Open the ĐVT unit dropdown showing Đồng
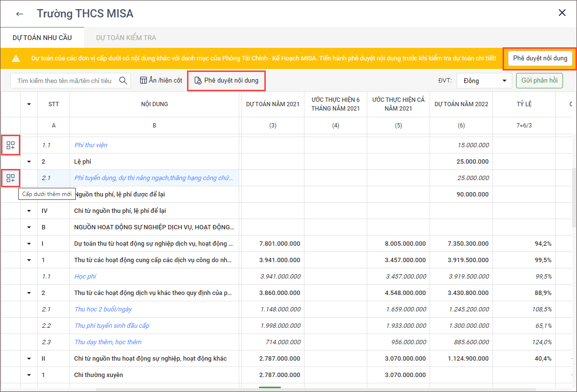 coord(484,81)
